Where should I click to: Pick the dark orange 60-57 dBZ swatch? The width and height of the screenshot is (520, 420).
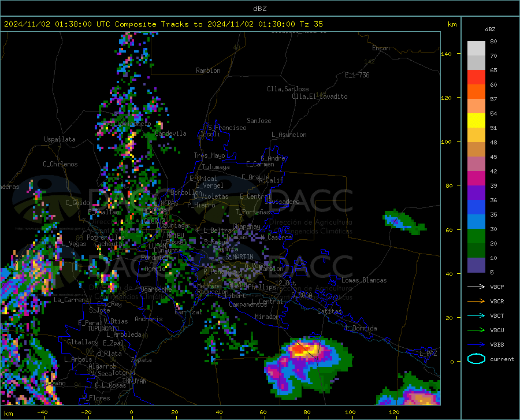point(476,92)
